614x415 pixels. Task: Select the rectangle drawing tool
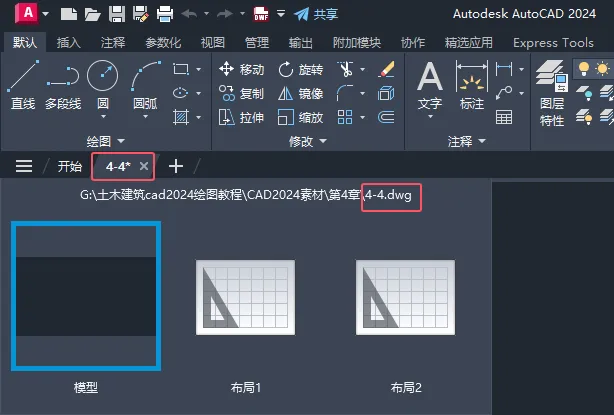point(181,69)
